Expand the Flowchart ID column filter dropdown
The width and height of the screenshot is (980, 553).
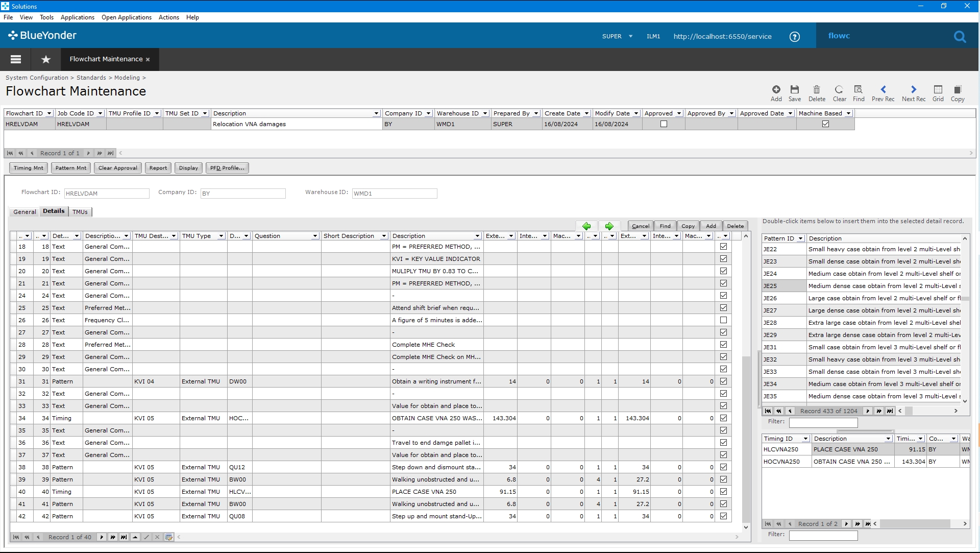click(x=49, y=113)
